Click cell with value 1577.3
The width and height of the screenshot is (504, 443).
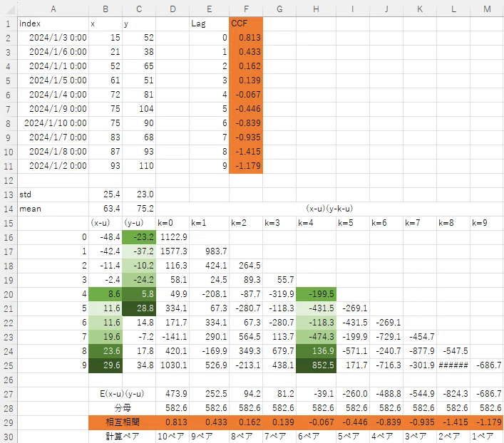(x=173, y=251)
